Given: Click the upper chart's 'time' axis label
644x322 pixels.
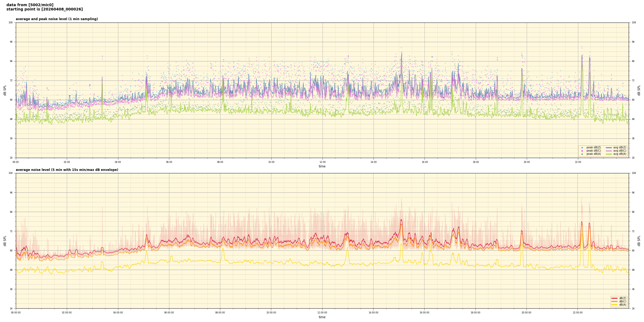Looking at the screenshot, I should tap(322, 166).
